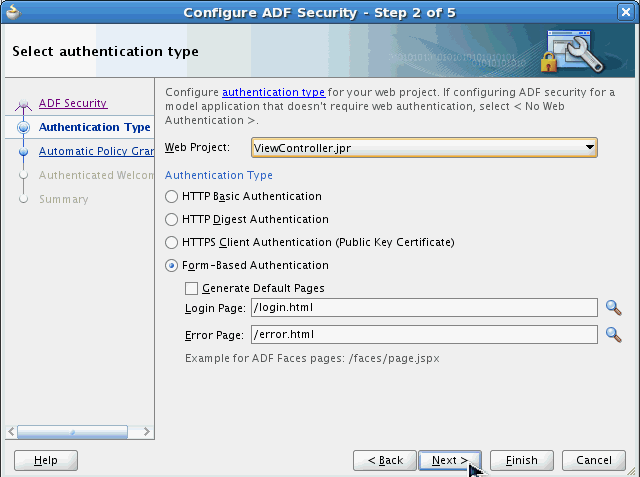Cancel the ADF Security wizard
The width and height of the screenshot is (640, 477).
(x=594, y=460)
